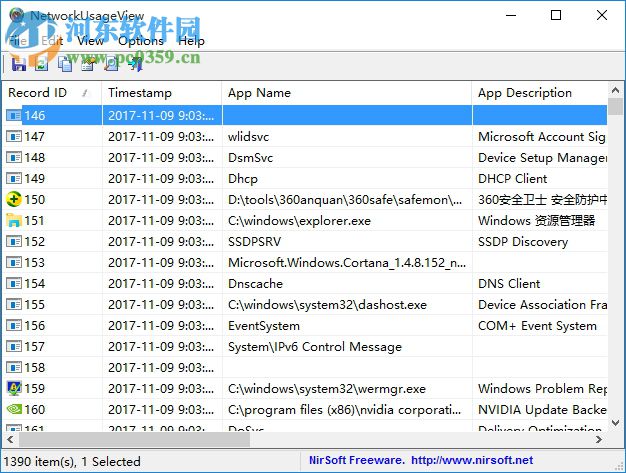Select the C:\windows\explorer.exe cell
626x473 pixels.
[347, 221]
